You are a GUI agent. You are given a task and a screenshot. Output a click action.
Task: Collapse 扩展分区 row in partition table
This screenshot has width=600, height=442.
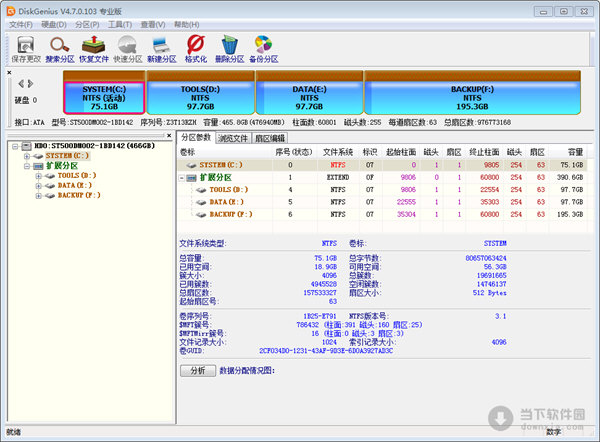182,178
